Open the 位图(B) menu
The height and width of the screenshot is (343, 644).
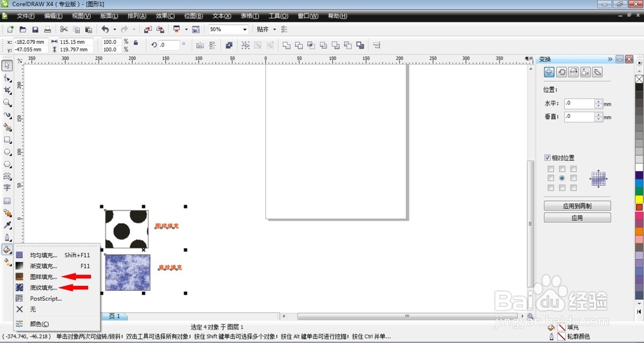(193, 16)
